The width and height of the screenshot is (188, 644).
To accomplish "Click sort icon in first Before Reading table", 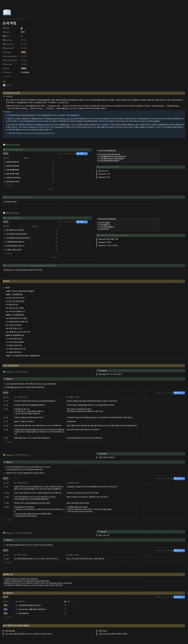I will coord(62,154).
